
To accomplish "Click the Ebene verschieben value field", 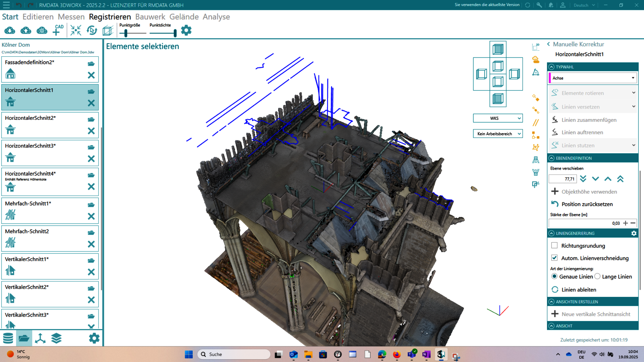I will (x=563, y=179).
